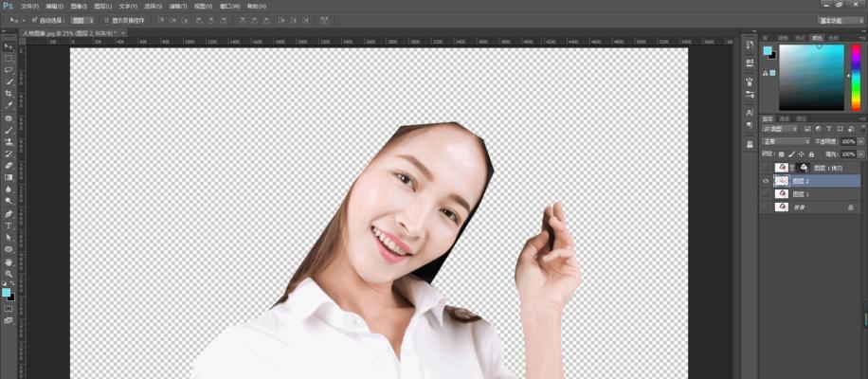The image size is (868, 379).
Task: Show the 图层 1 拷贝 layer
Action: (x=766, y=167)
